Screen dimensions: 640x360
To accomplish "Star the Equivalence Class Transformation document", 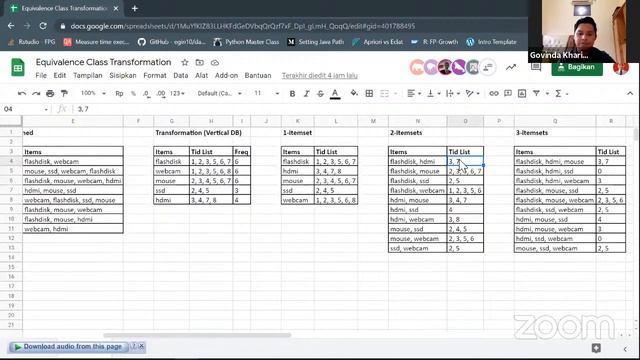I will click(184, 62).
